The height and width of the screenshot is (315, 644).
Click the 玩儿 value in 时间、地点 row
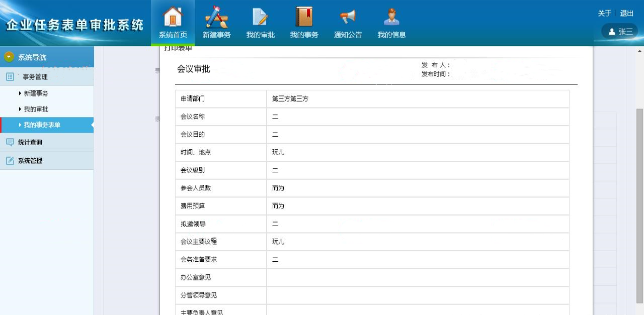pyautogui.click(x=278, y=152)
